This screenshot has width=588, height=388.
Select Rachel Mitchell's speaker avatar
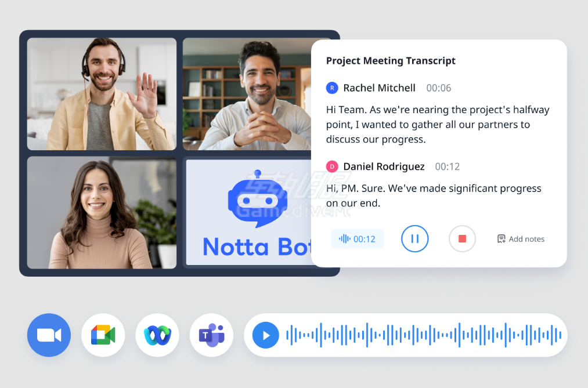tap(331, 88)
